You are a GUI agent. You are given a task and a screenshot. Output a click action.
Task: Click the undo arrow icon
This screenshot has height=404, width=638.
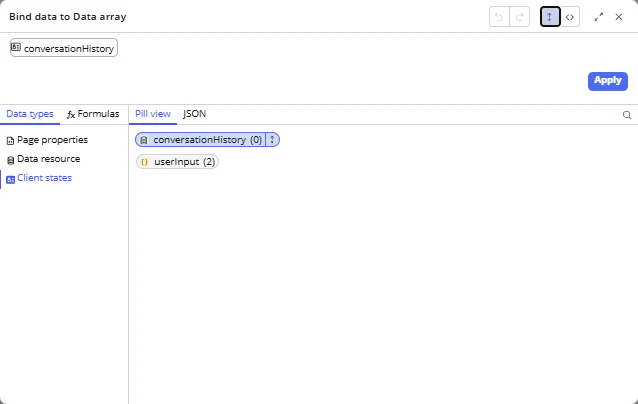point(499,17)
